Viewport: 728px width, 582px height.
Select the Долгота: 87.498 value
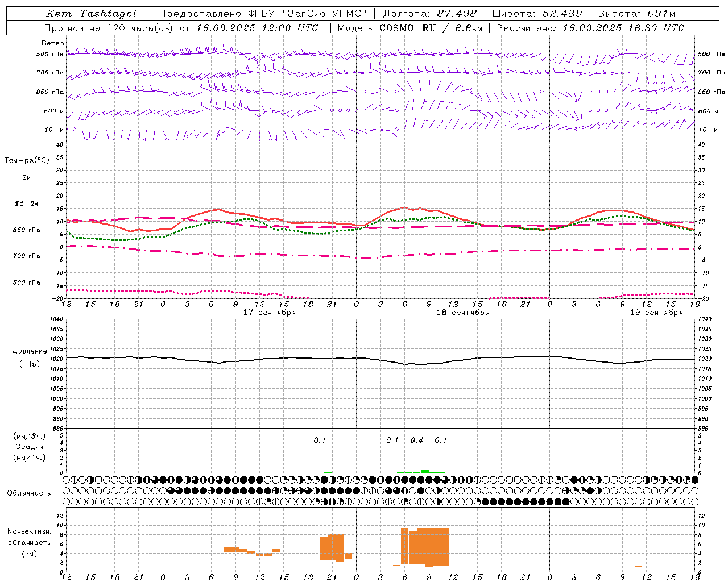pos(430,14)
